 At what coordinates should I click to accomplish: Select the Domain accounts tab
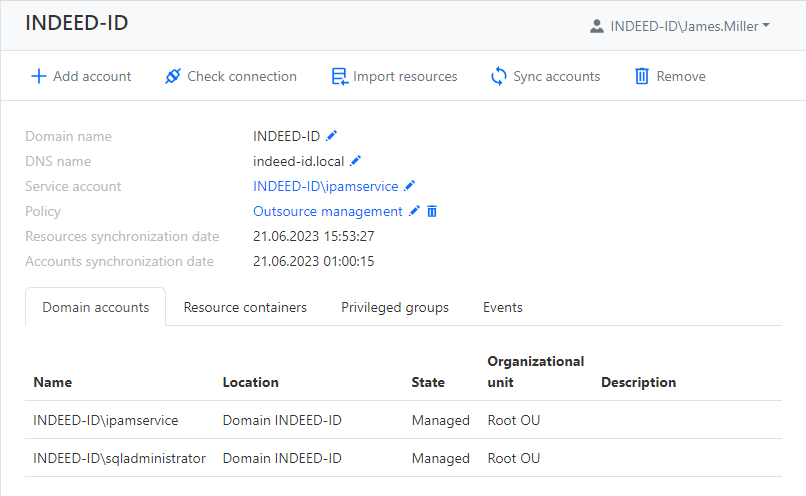(x=96, y=307)
